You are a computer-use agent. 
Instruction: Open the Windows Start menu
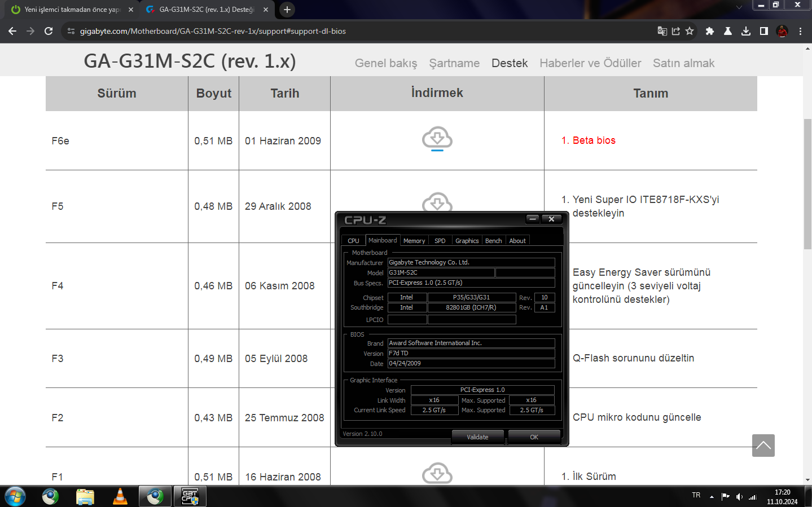(x=15, y=496)
